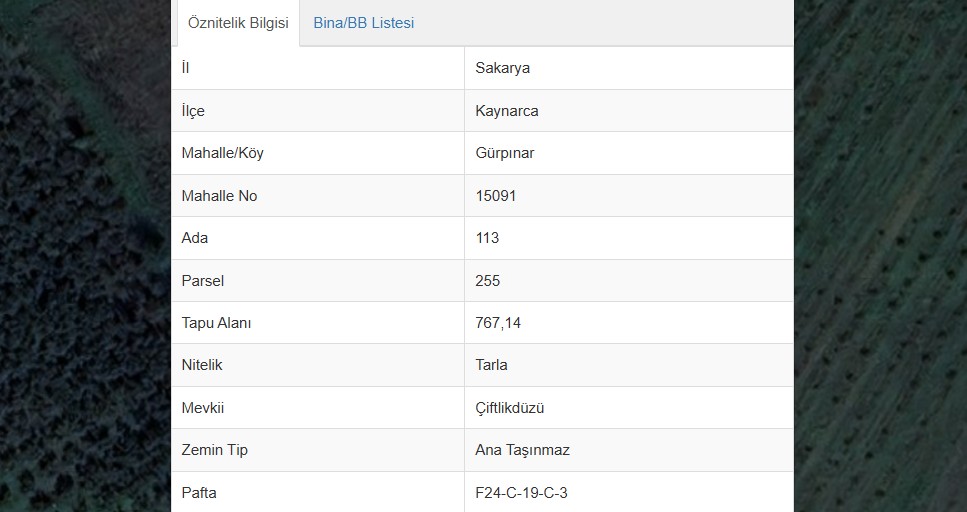Click the İl row label

point(185,68)
